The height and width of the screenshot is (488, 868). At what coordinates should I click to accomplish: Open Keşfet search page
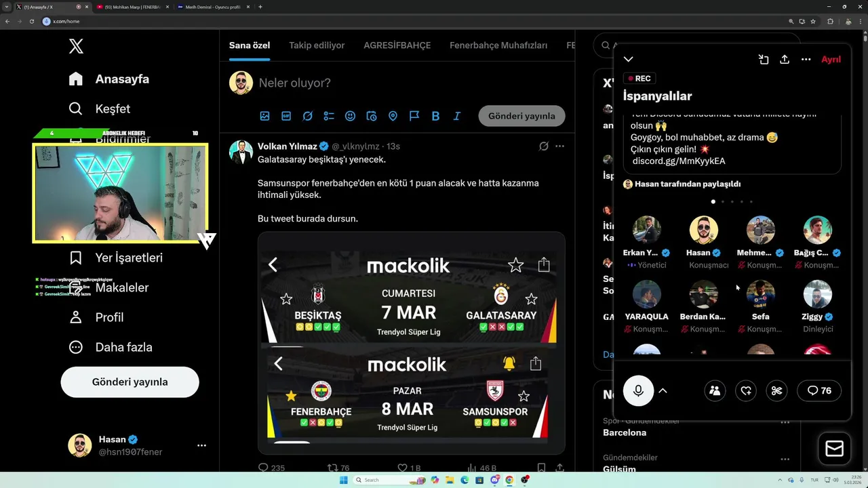pyautogui.click(x=99, y=108)
